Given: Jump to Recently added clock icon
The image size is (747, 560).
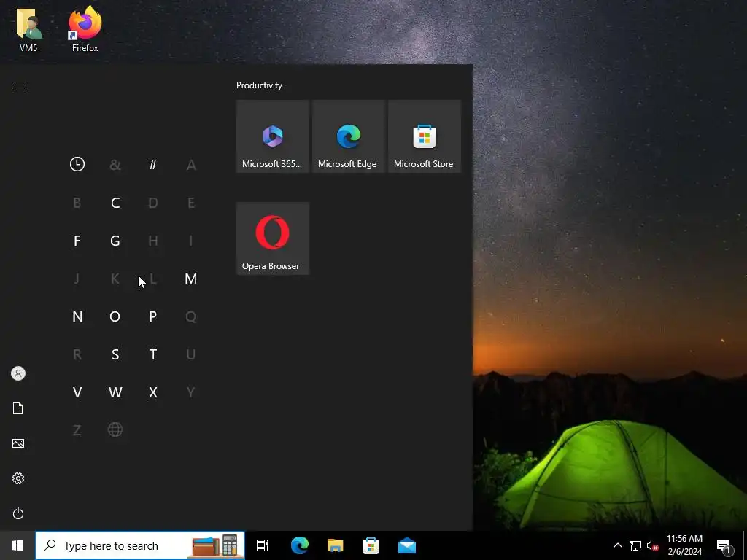Looking at the screenshot, I should click(77, 164).
